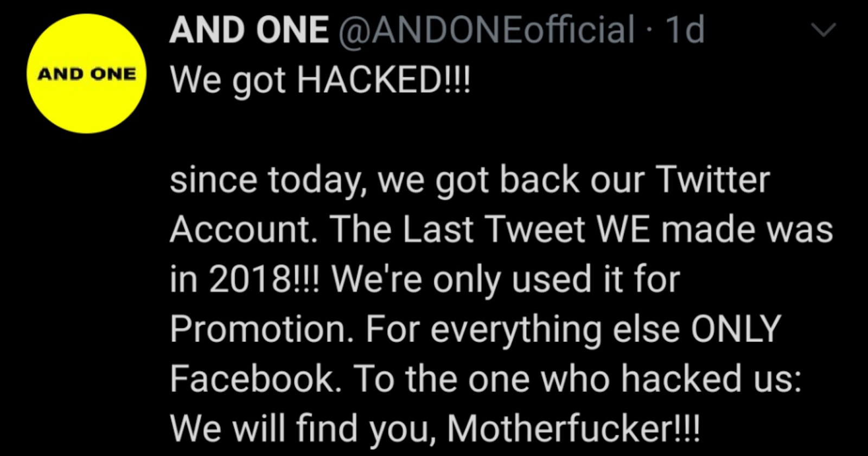Click the word Facebook in the tweet
Image resolution: width=868 pixels, height=456 pixels.
pyautogui.click(x=252, y=378)
